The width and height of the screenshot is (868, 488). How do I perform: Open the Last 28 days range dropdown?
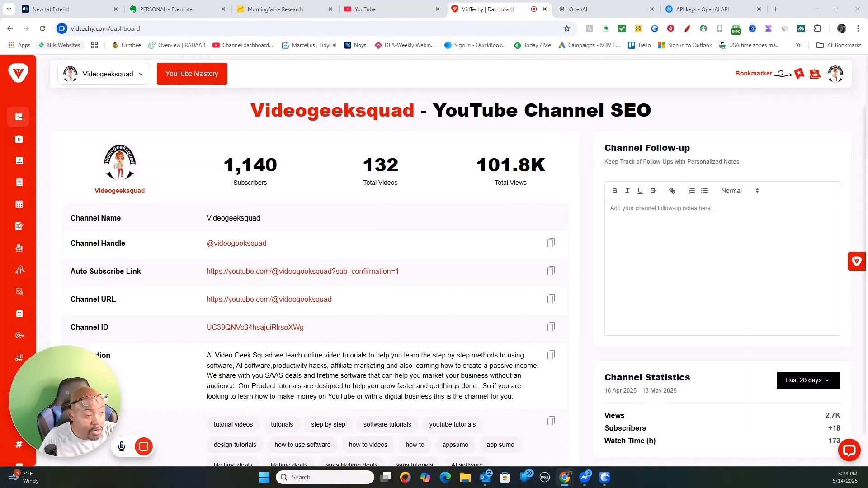click(808, 380)
